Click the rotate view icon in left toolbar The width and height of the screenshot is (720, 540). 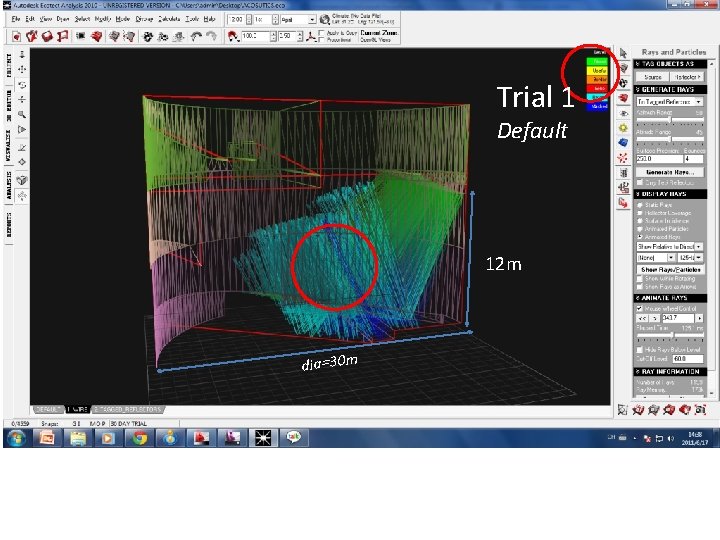(x=22, y=84)
